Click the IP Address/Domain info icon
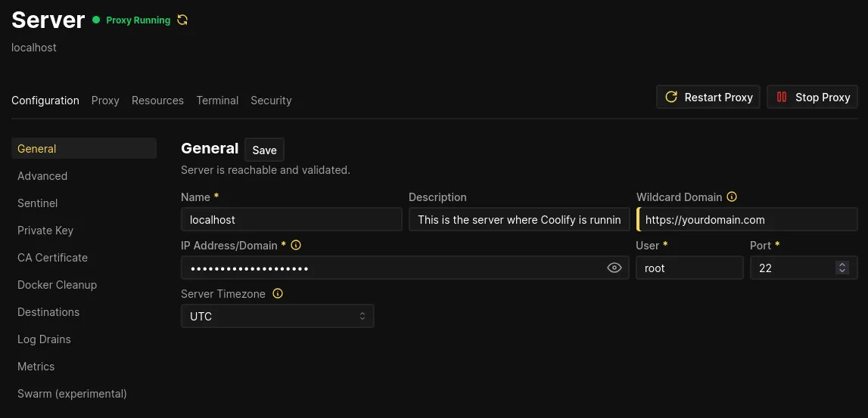868x418 pixels. click(x=296, y=245)
